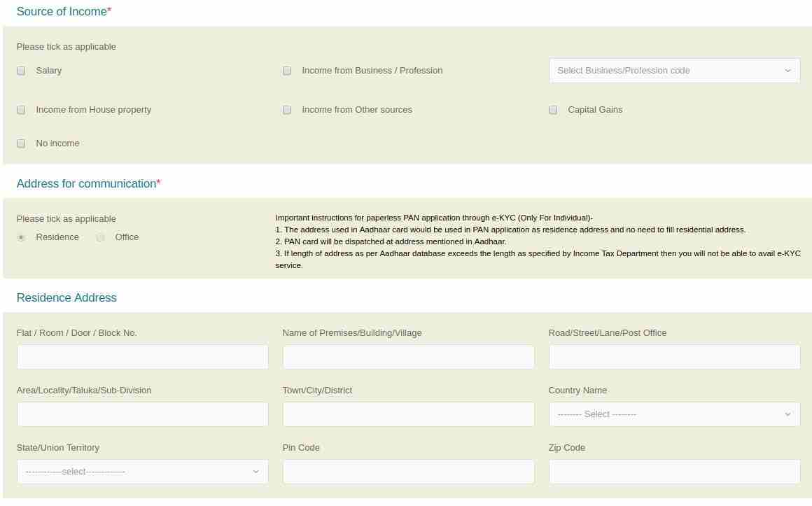
Task: Select the Residence radio button
Action: [x=21, y=237]
